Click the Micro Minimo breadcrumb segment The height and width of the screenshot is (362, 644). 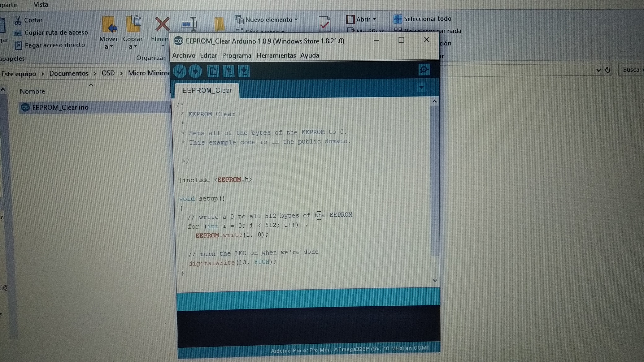pos(149,73)
